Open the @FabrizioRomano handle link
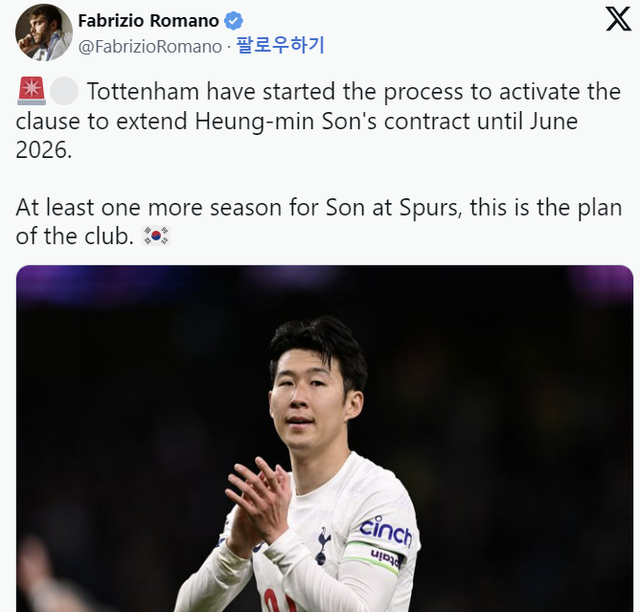 click(x=150, y=47)
